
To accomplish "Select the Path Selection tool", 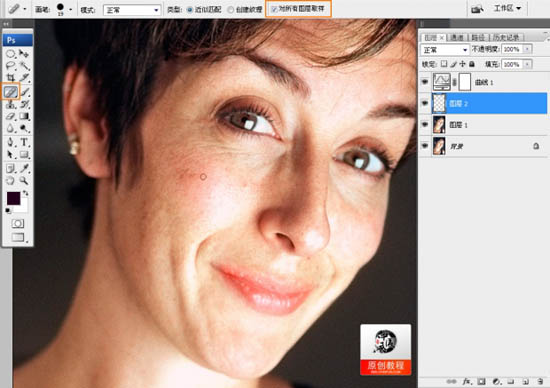I will tap(11, 154).
